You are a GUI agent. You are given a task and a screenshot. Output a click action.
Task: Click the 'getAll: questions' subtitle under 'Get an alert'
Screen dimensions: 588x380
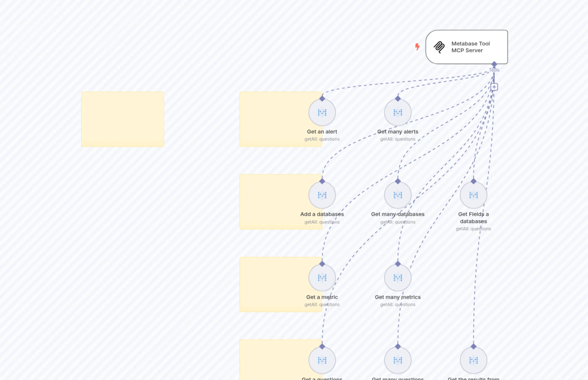coord(322,139)
